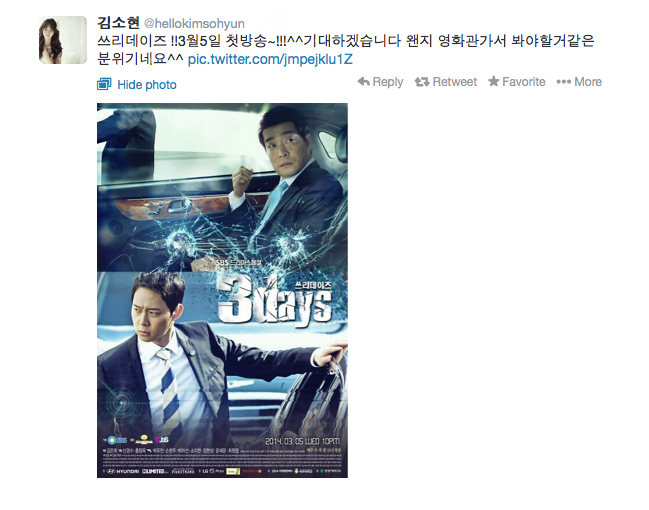
Task: Click the 3days title on the poster
Action: pyautogui.click(x=274, y=301)
